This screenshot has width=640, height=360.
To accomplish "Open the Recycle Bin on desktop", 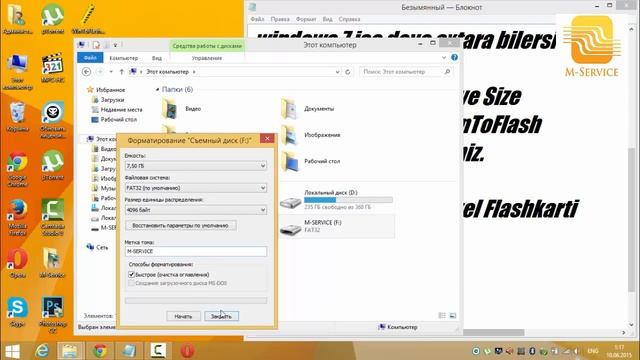I will pyautogui.click(x=17, y=117).
